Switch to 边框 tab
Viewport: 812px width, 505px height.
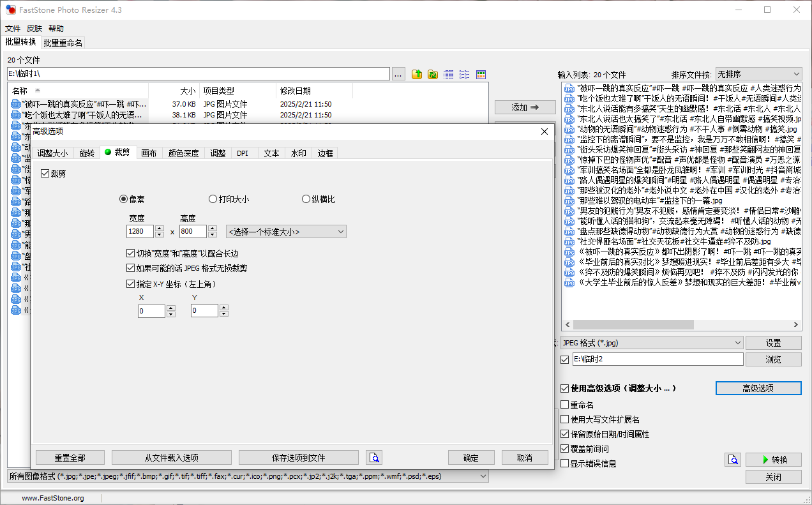click(x=326, y=153)
